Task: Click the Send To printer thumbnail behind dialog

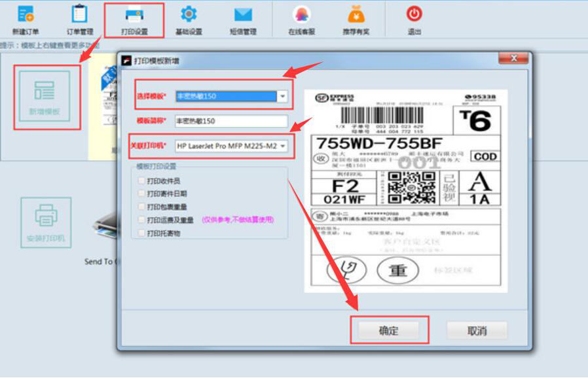Action: 106,227
